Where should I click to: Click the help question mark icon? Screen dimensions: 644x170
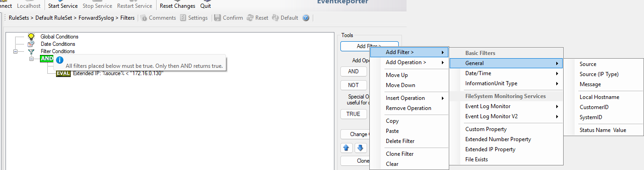tap(305, 18)
